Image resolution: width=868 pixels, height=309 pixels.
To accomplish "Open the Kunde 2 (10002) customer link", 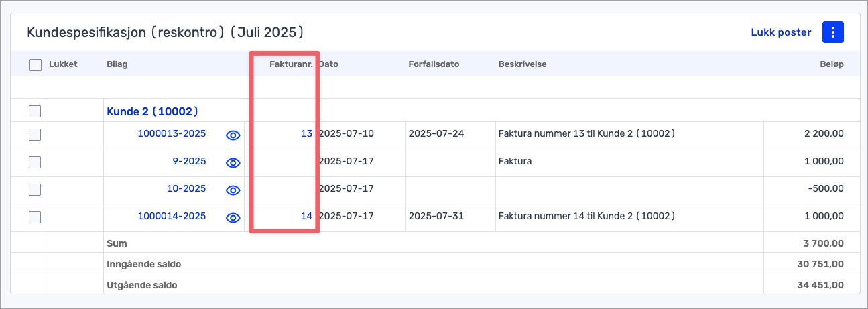I will 152,111.
